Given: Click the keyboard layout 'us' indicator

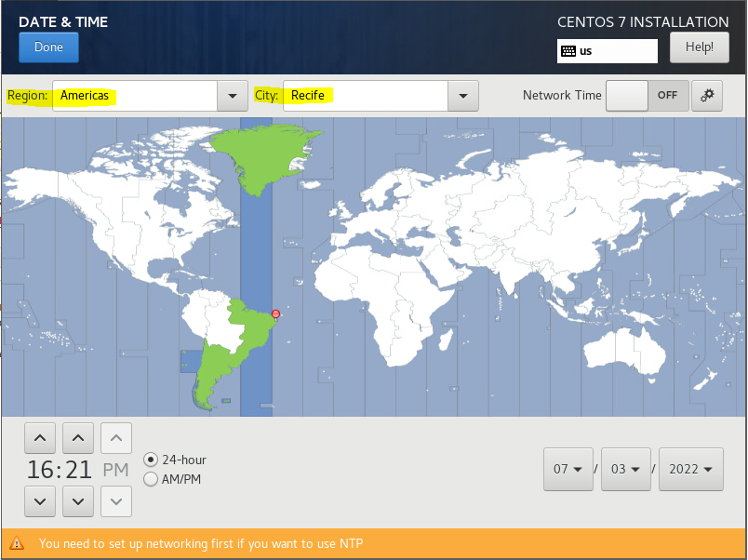Looking at the screenshot, I should click(x=607, y=51).
